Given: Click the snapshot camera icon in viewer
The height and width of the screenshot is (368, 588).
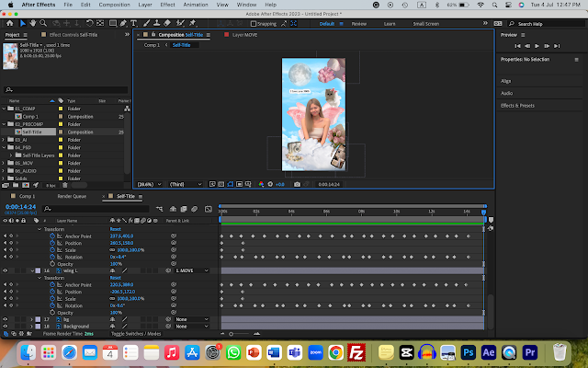Looking at the screenshot, I should [x=297, y=184].
